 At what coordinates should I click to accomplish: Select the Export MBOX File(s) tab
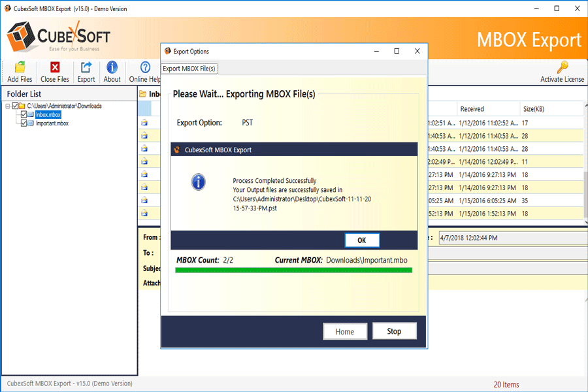click(x=189, y=69)
